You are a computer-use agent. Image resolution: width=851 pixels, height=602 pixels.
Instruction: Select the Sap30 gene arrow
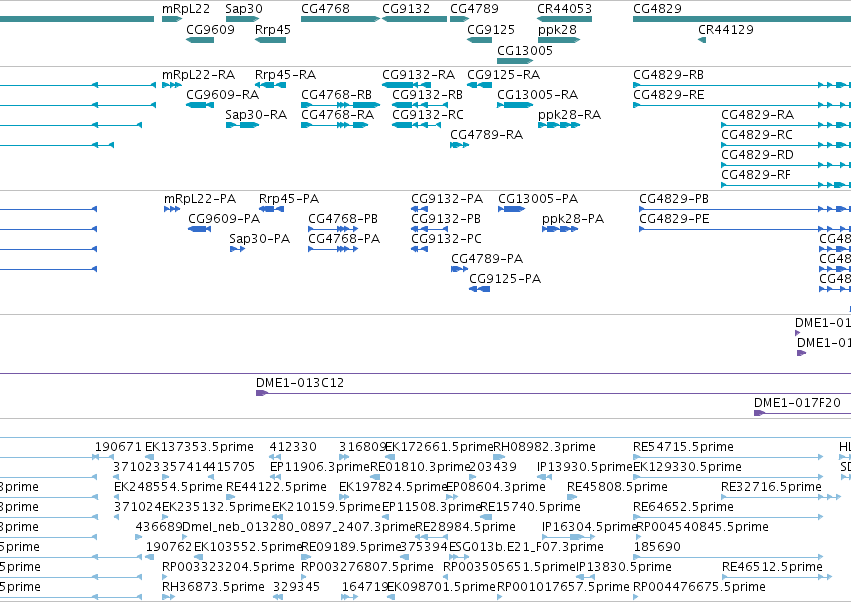coord(243,19)
